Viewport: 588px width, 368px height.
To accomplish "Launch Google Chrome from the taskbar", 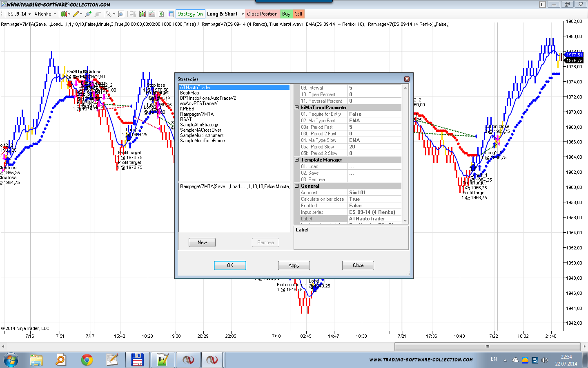I will point(87,360).
